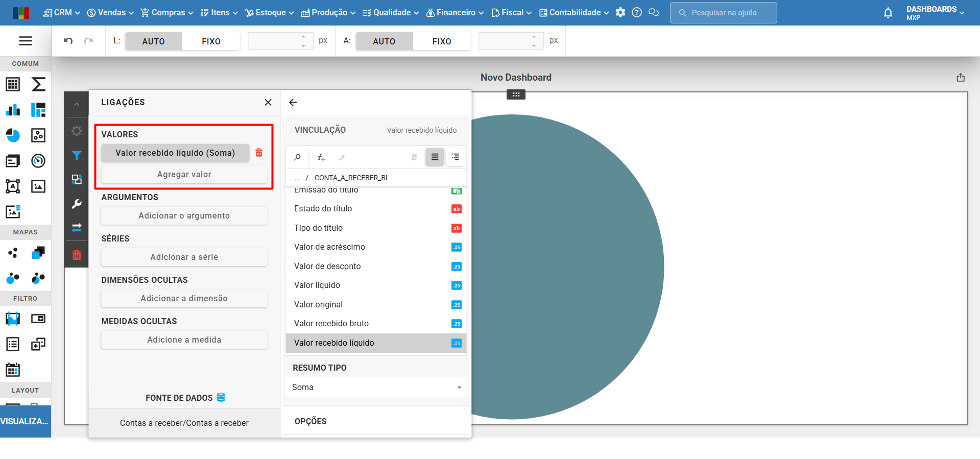Open the Resumo Tipo Soma dropdown
The image size is (980, 459).
click(x=376, y=388)
